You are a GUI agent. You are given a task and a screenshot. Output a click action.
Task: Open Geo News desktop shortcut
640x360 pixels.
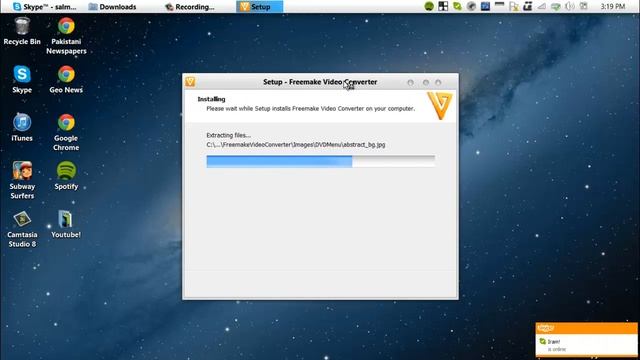tap(66, 80)
